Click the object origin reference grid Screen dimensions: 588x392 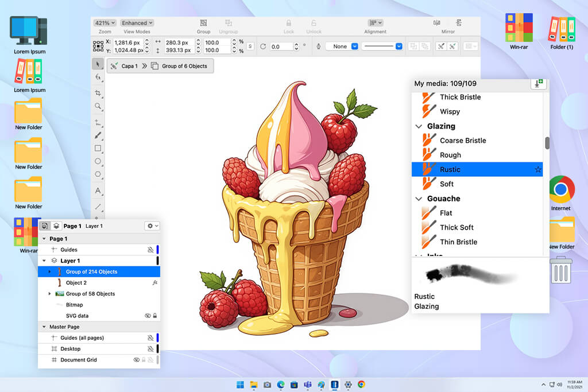pyautogui.click(x=98, y=46)
